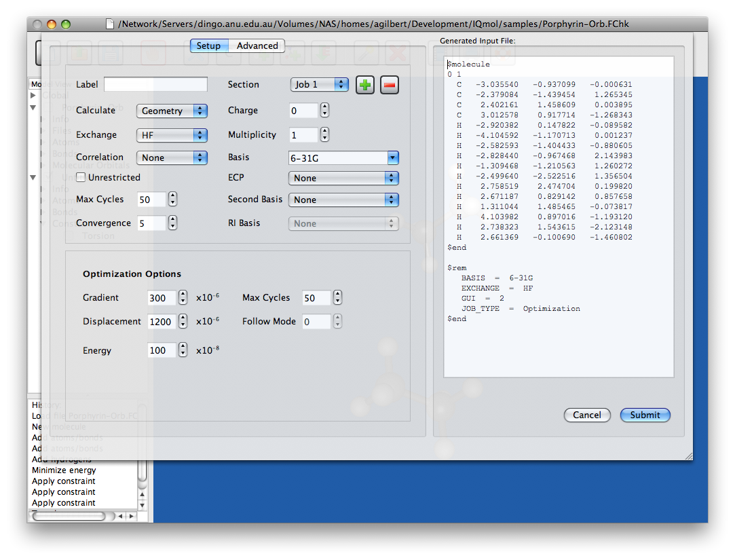Click the BASIS = 6-31G line
The height and width of the screenshot is (560, 735).
coord(497,278)
